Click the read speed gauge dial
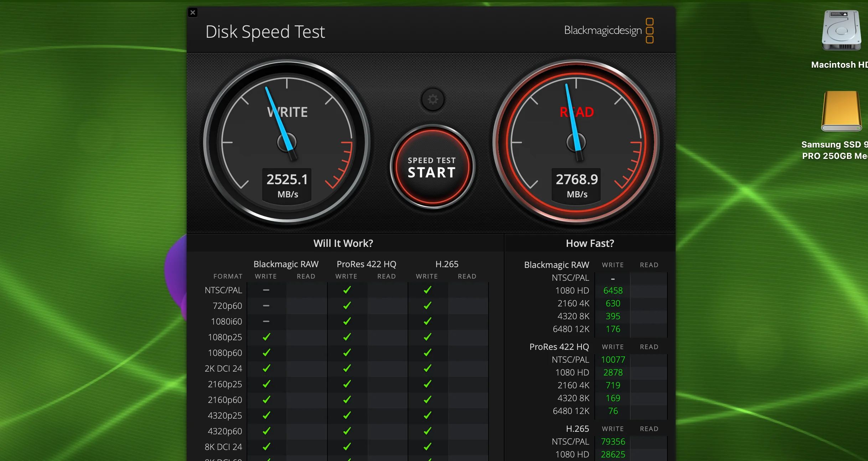This screenshot has width=868, height=461. pos(576,142)
